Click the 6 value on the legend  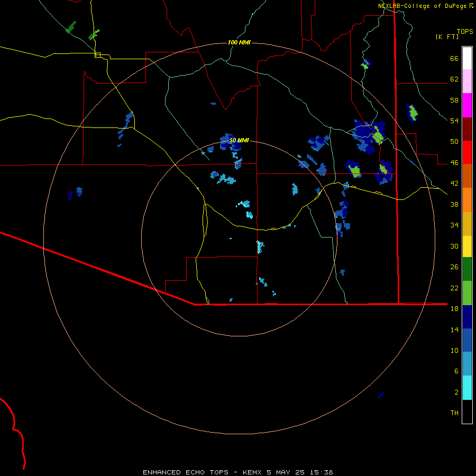(456, 371)
